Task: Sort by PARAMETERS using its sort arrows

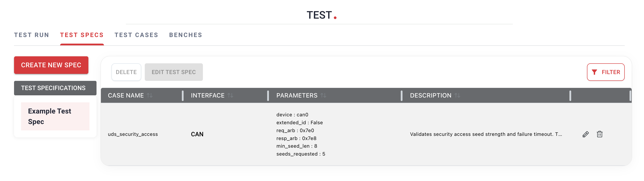Action: coord(324,95)
